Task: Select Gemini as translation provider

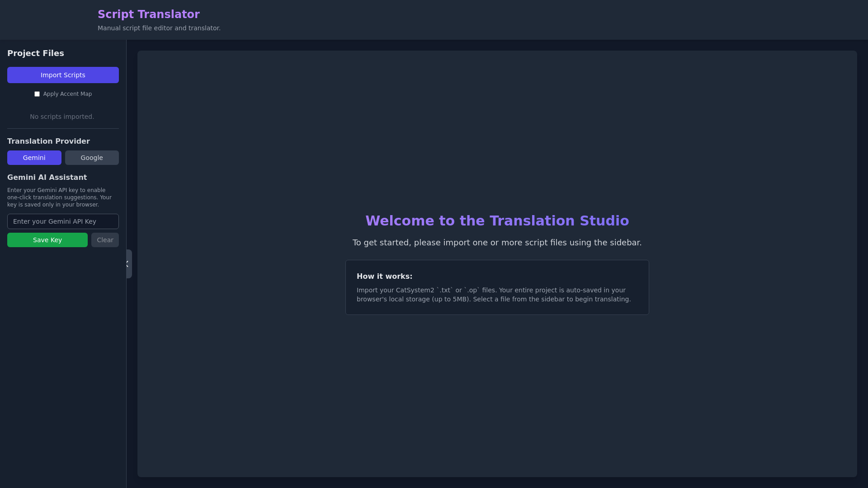Action: click(x=34, y=158)
